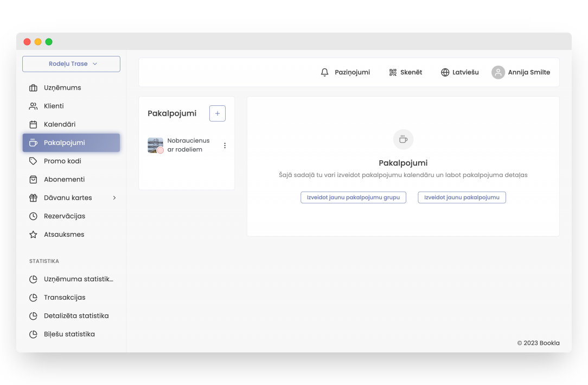
Task: Click Izveidot jaunu pakalpojumu grupu button
Action: (353, 198)
